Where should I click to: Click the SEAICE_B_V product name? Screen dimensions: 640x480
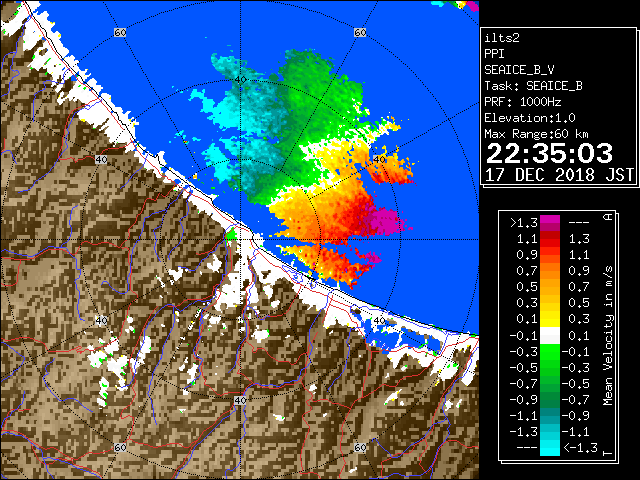coord(519,70)
